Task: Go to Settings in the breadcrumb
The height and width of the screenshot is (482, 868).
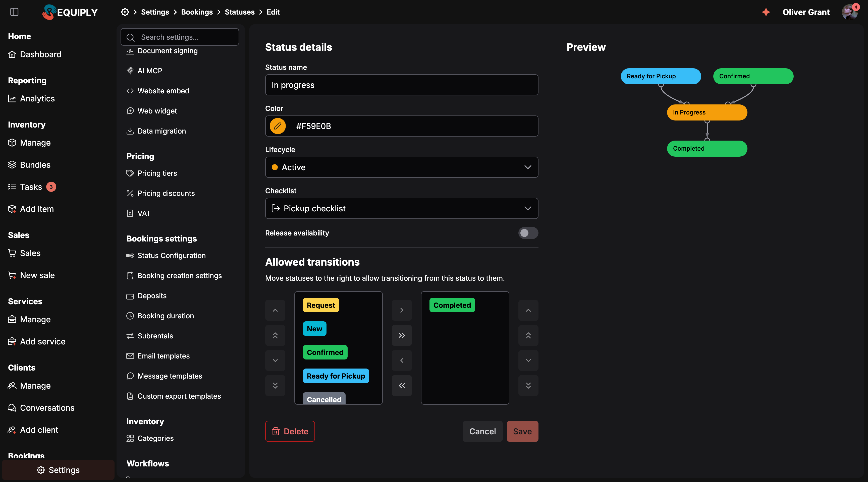Action: [x=155, y=12]
